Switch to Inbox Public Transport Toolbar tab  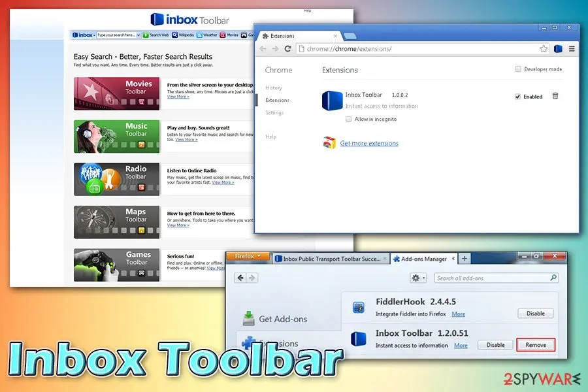tap(331, 259)
